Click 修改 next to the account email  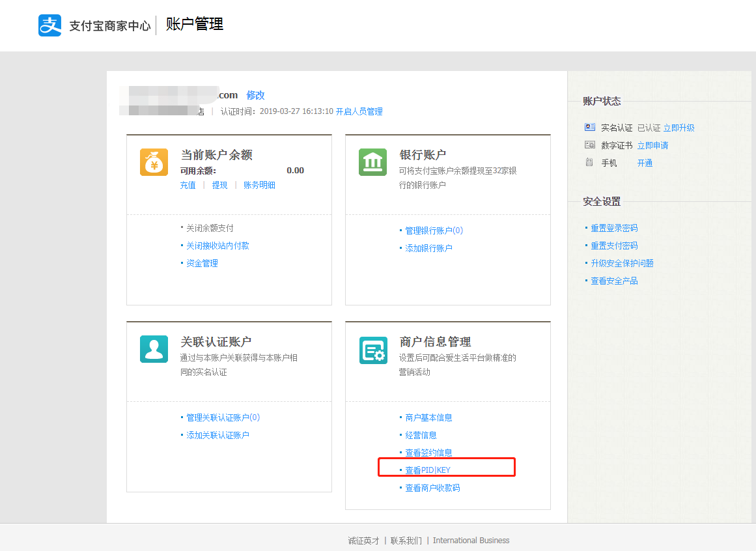(x=255, y=95)
